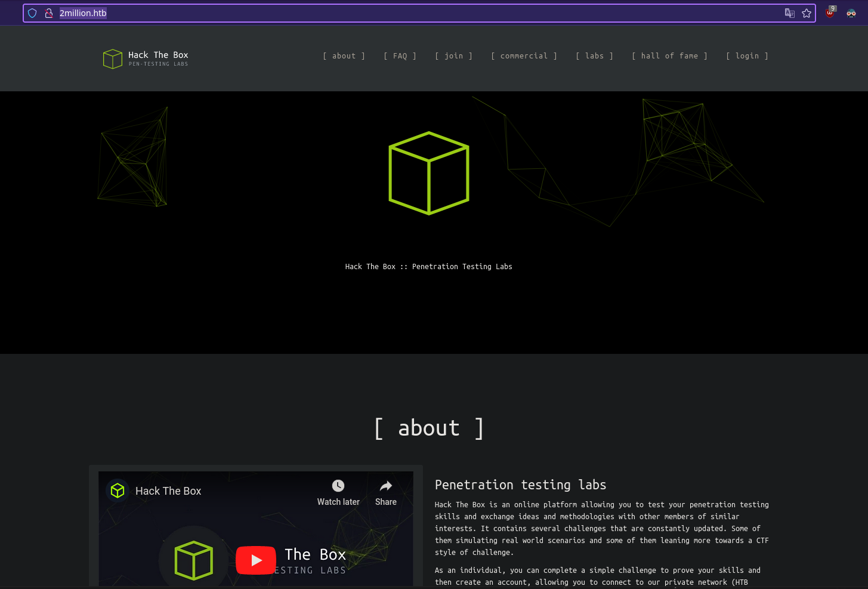
Task: Open the uBlock Origin extension icon
Action: pos(830,13)
